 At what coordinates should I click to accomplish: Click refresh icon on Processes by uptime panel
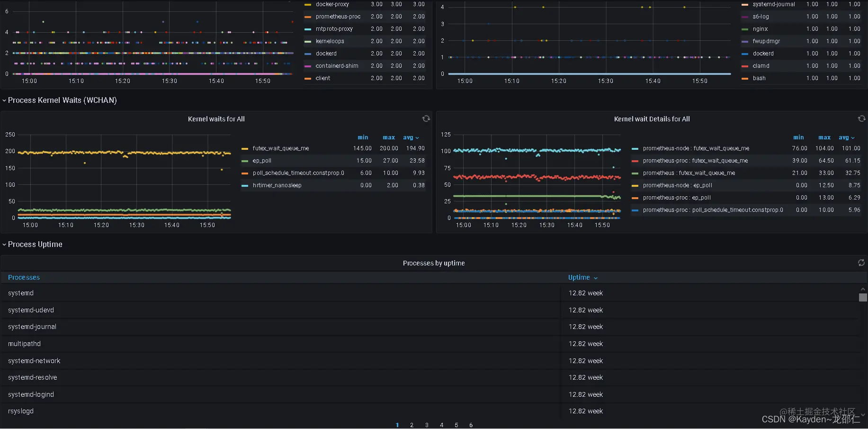tap(861, 263)
